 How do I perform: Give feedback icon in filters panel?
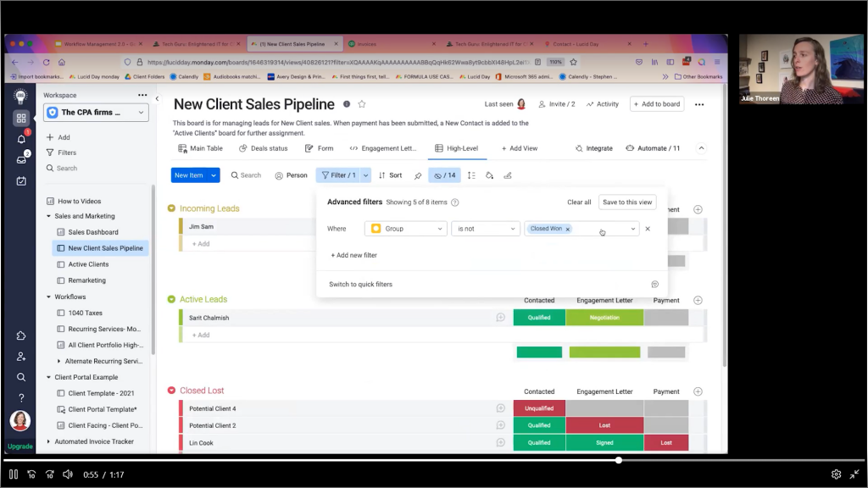[x=655, y=285]
